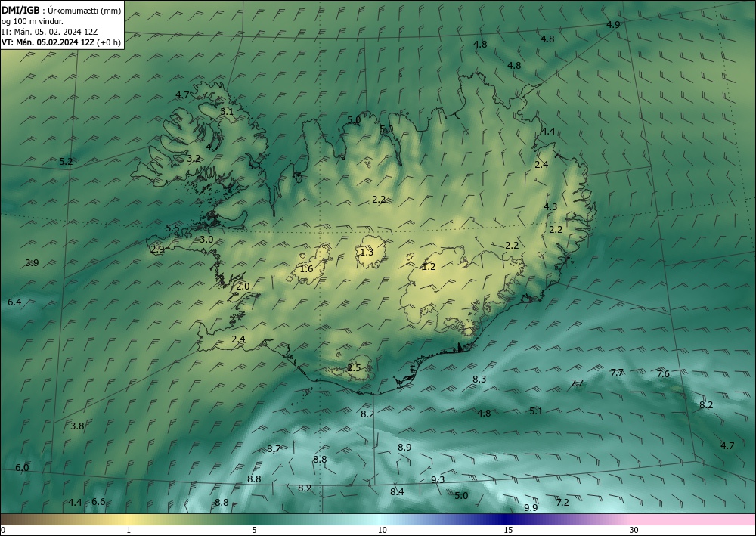Select the 4.3 value near the east coast
This screenshot has width=756, height=536.
[550, 207]
